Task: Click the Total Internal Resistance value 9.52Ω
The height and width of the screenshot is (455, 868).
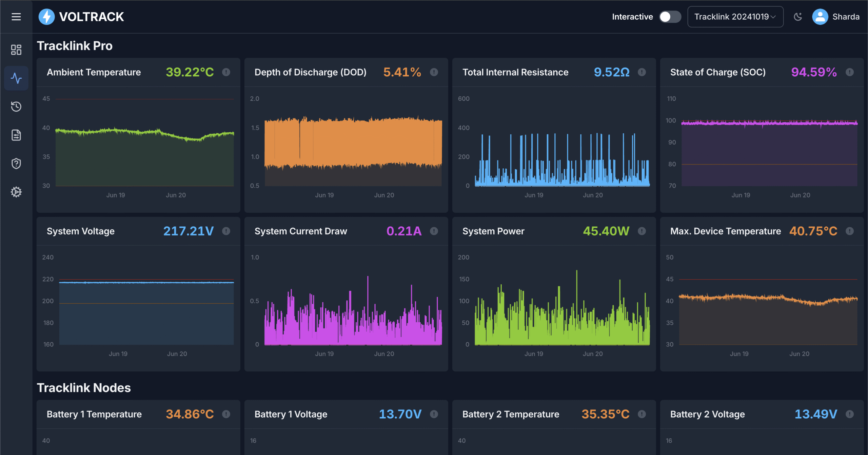Action: coord(611,72)
